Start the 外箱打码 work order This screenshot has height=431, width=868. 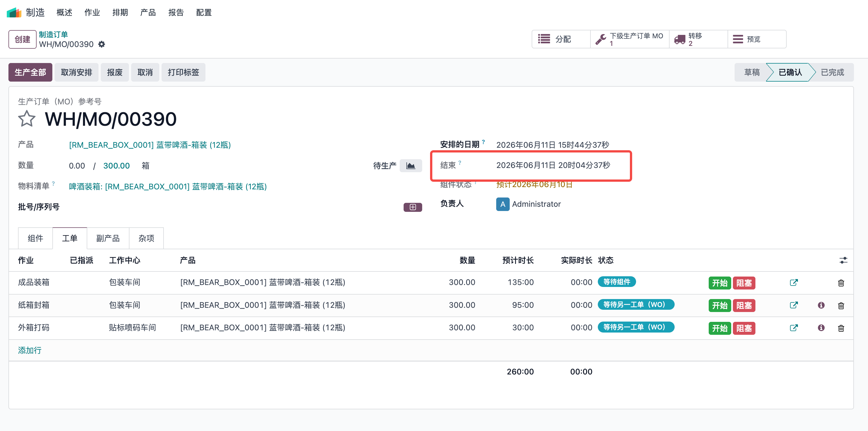point(719,328)
